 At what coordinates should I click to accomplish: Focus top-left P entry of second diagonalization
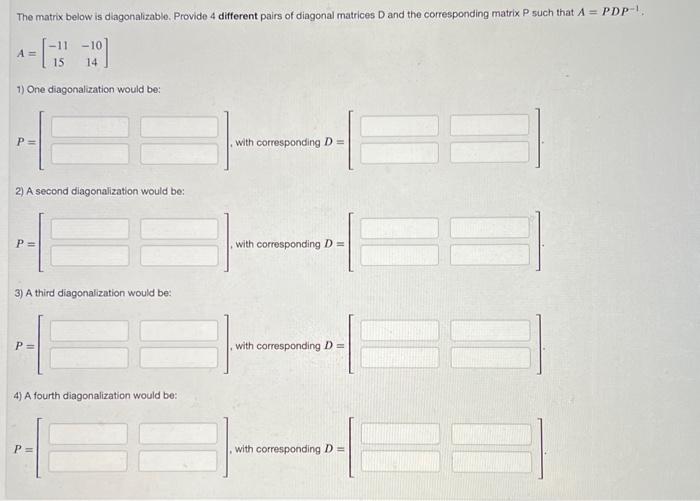90,229
